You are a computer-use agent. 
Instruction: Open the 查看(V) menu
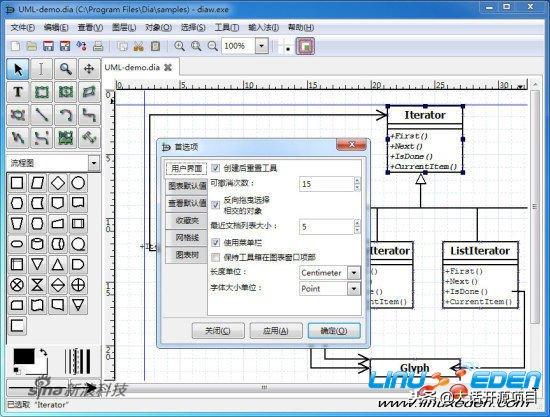point(90,27)
